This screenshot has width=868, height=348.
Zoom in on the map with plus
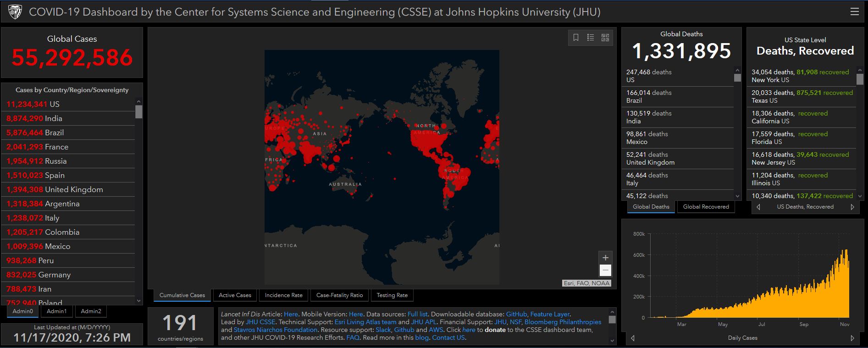605,258
